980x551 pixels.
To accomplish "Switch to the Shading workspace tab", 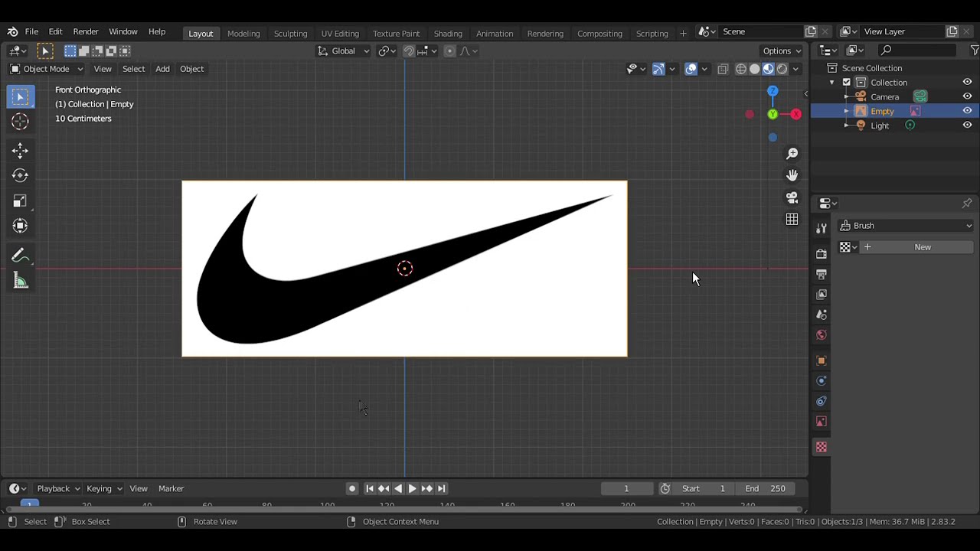I will coord(448,33).
